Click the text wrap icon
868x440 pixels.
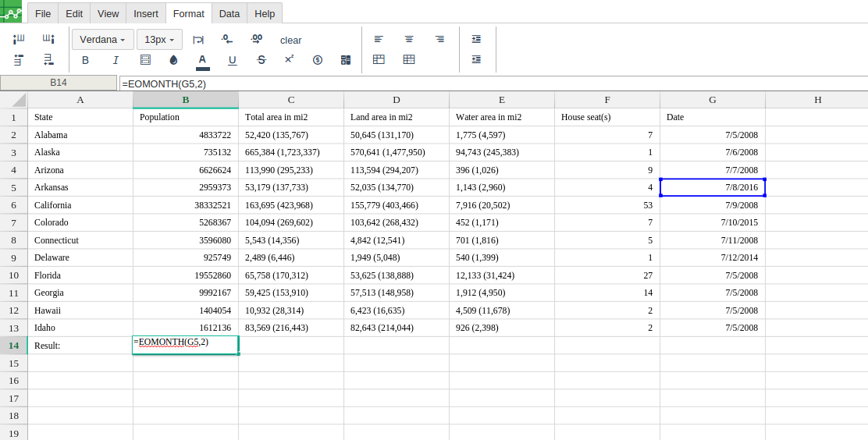pos(198,40)
